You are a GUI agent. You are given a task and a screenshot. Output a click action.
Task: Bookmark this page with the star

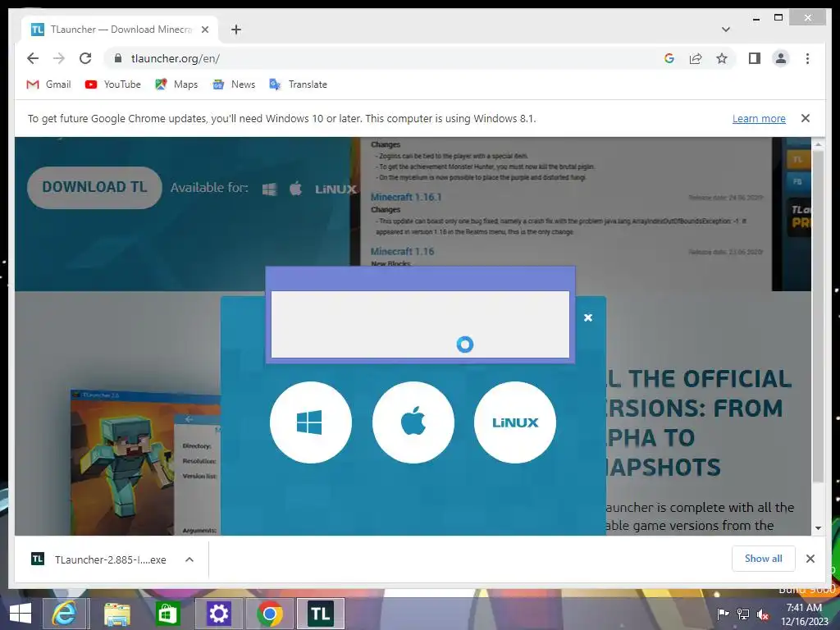tap(722, 58)
